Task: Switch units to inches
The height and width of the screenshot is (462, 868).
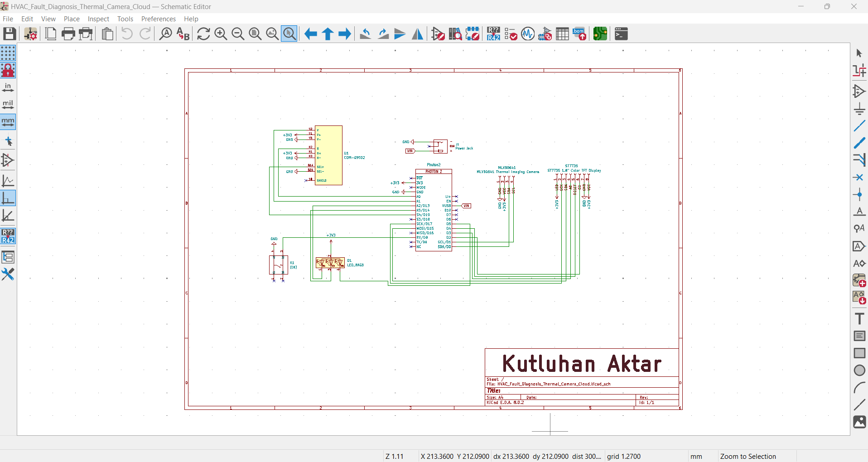Action: pos(8,87)
